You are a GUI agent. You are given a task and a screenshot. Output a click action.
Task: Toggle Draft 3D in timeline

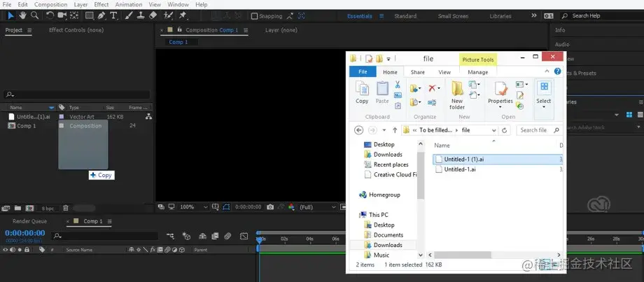(x=186, y=236)
